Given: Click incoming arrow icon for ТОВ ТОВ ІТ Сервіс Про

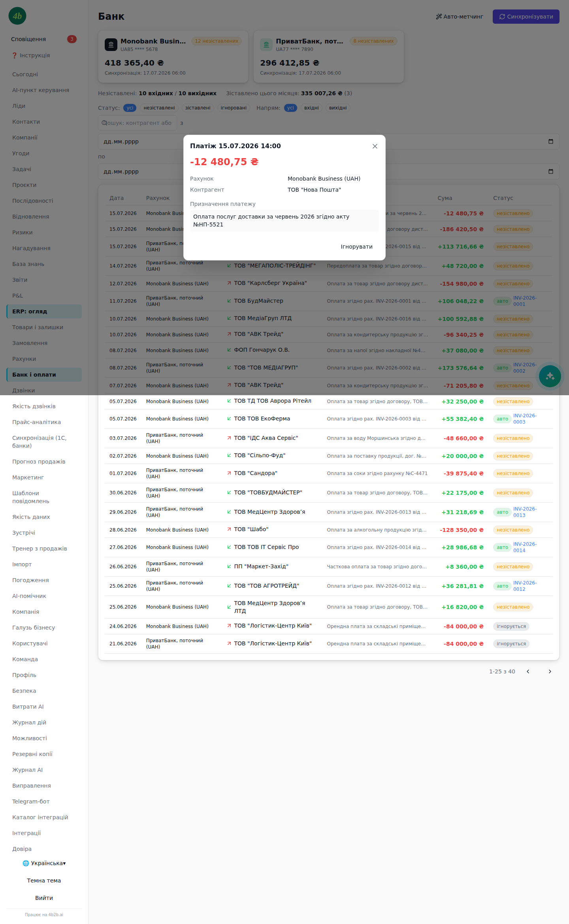Looking at the screenshot, I should pyautogui.click(x=229, y=547).
